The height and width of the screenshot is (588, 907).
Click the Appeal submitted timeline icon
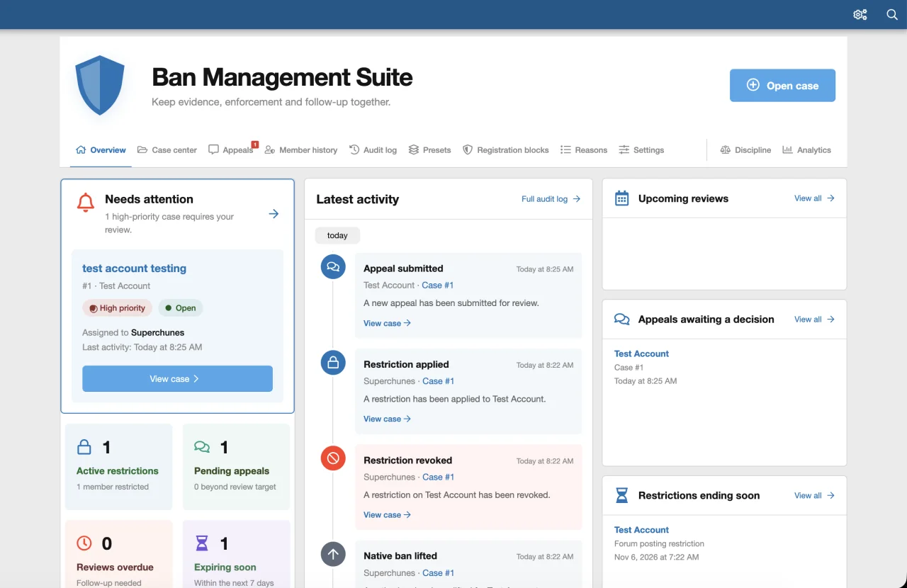333,267
